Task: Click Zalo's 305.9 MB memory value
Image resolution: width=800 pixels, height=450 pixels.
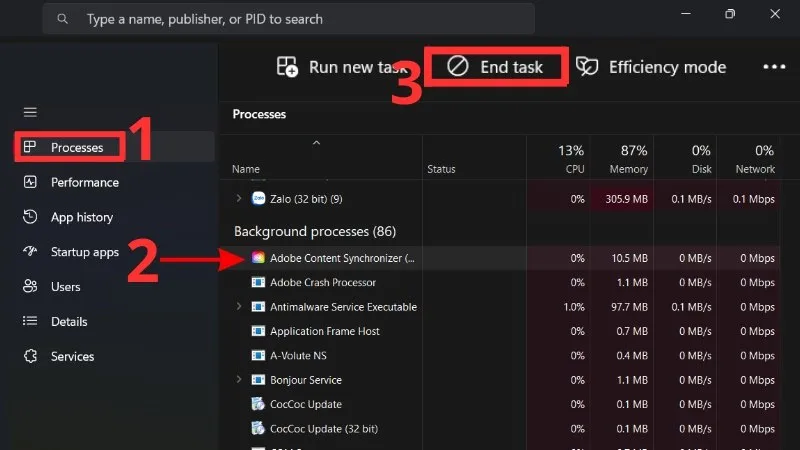Action: click(x=627, y=199)
